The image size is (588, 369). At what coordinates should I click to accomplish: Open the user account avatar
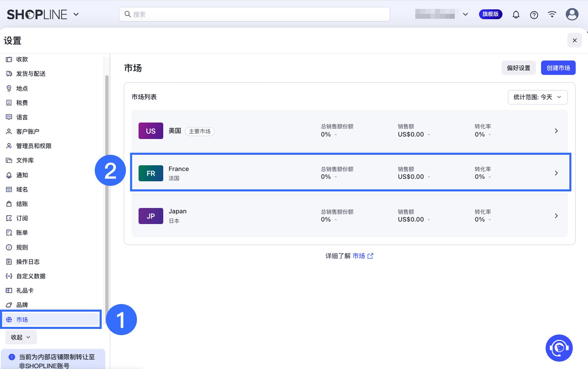572,15
